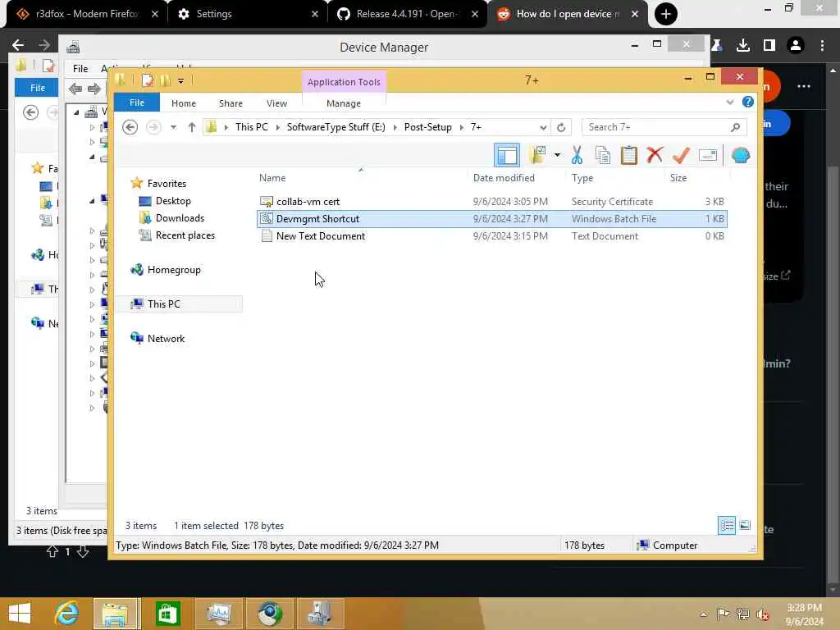This screenshot has width=840, height=630.
Task: Switch to Details view icon in status bar
Action: (727, 526)
